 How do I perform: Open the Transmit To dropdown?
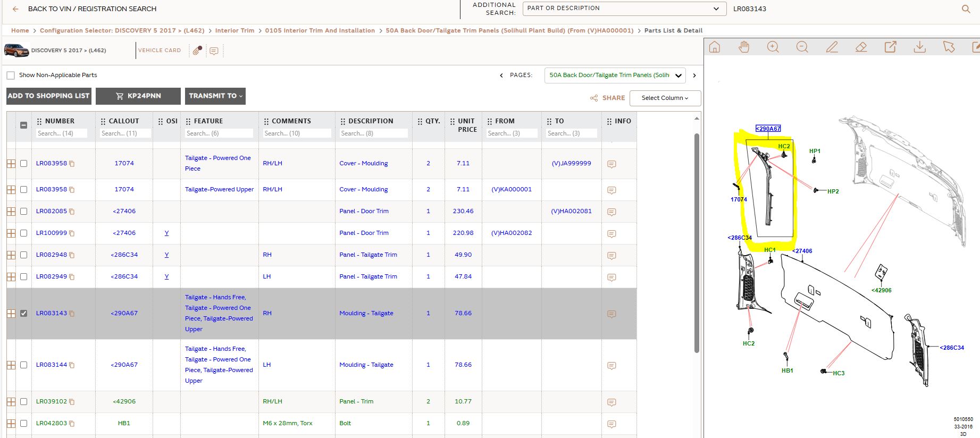coord(215,96)
